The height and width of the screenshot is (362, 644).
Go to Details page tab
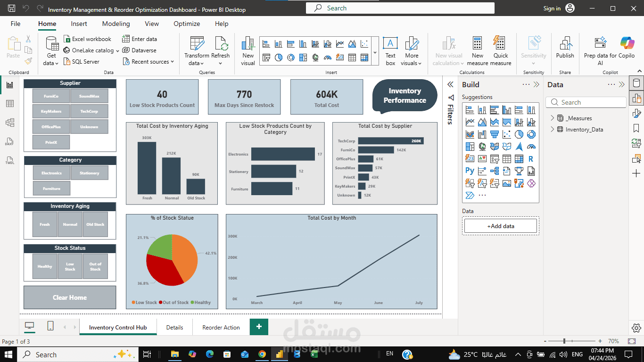pyautogui.click(x=174, y=327)
